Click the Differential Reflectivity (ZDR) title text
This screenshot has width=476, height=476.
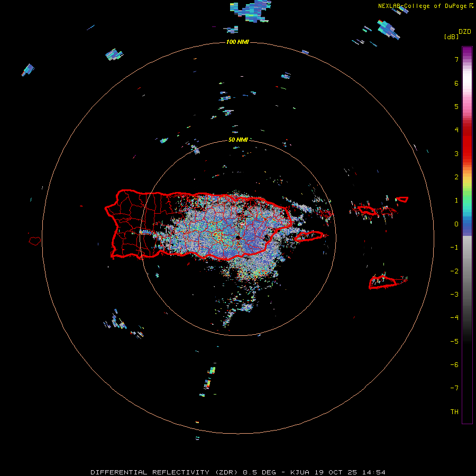165,472
